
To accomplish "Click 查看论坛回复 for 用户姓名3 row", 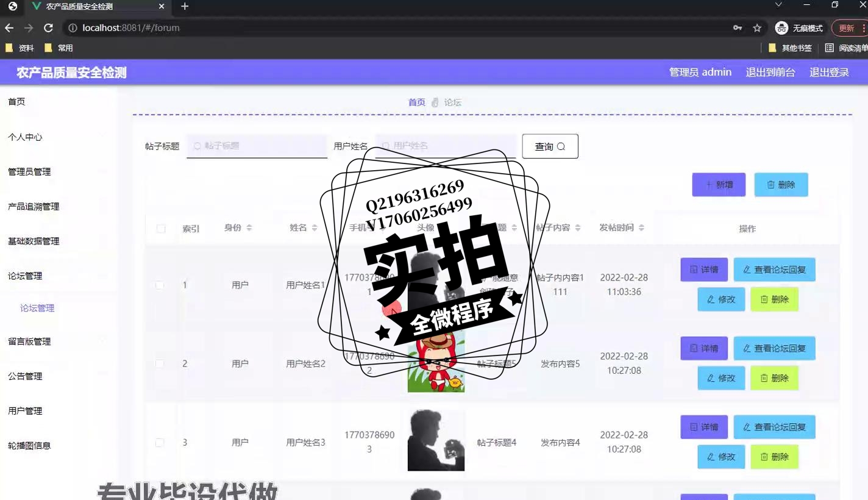I will pos(774,427).
